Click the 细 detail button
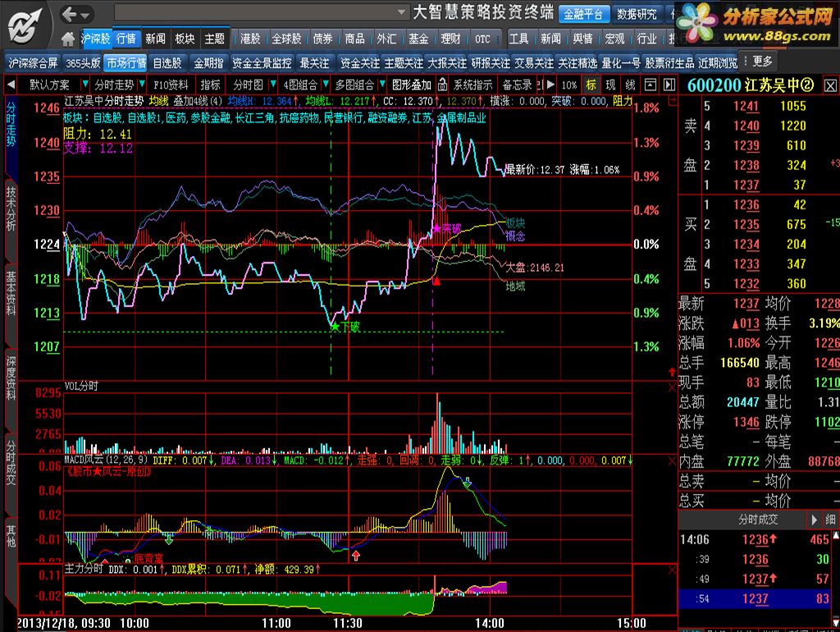Viewport: 840px width, 632px height. point(830,520)
